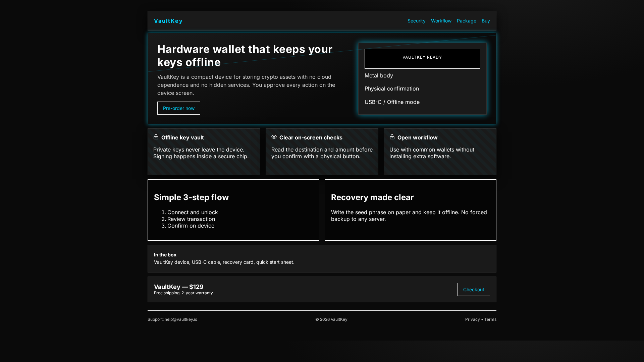
Task: Click the Checkout button
Action: click(x=474, y=290)
